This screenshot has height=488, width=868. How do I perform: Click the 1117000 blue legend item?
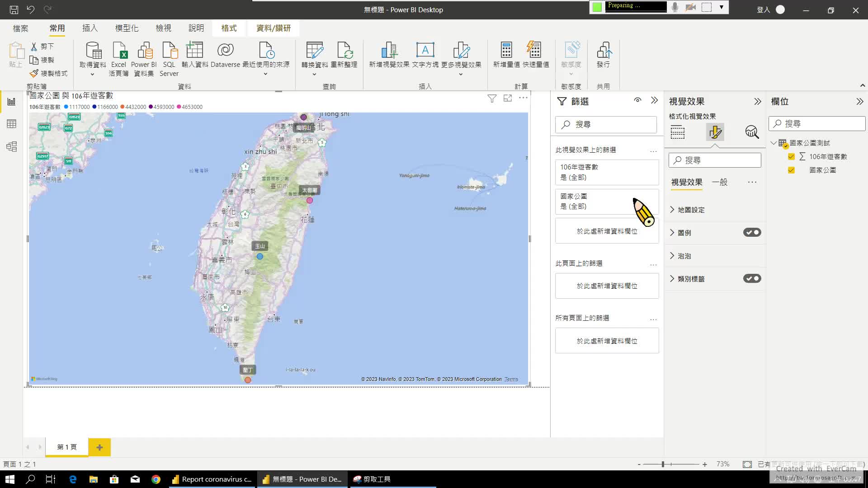(x=77, y=107)
